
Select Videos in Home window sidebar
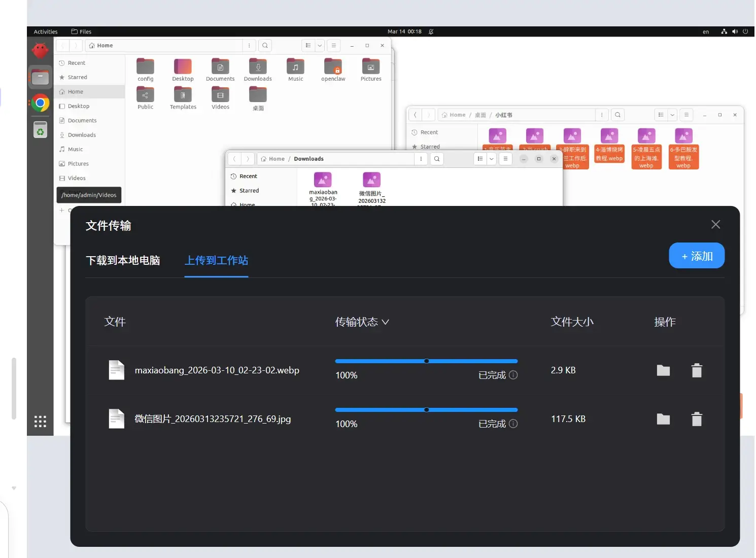tap(89, 178)
